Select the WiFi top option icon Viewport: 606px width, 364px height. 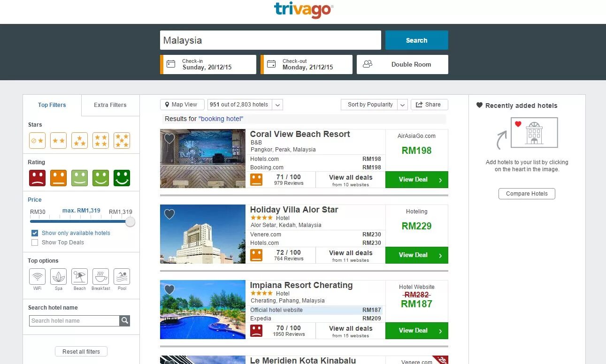(x=38, y=276)
